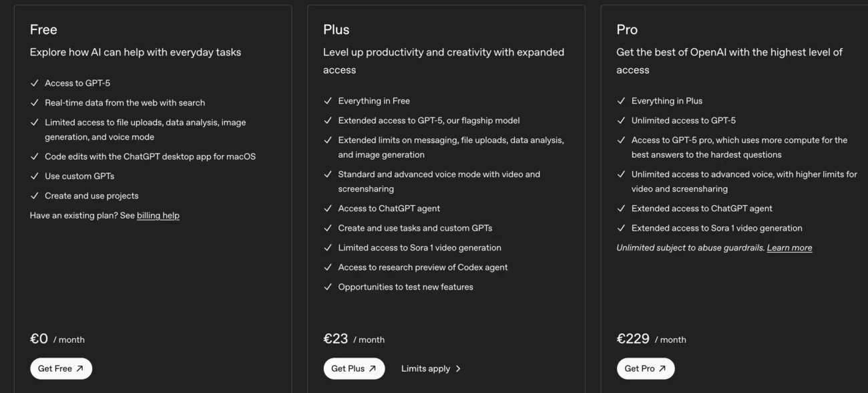Click checkmark next to Everything in Plus
Viewport: 868px width, 393px height.
pos(621,101)
